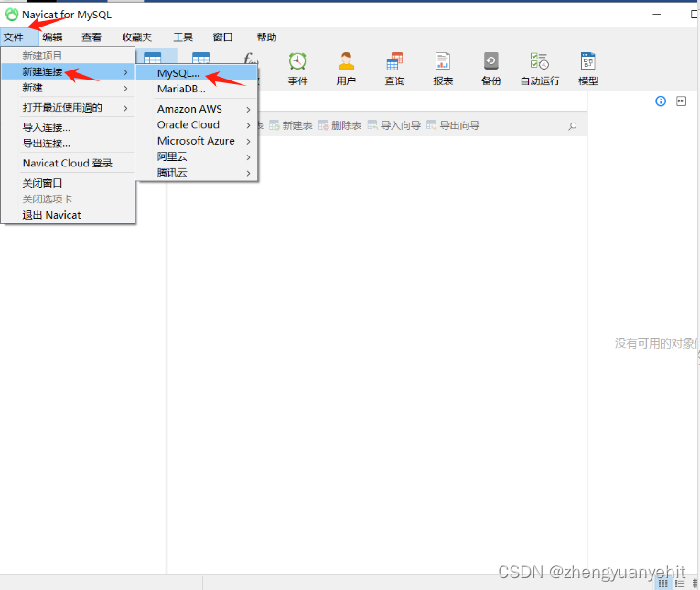Open the 用户 (User) toolbar icon
This screenshot has width=700, height=590.
[346, 69]
